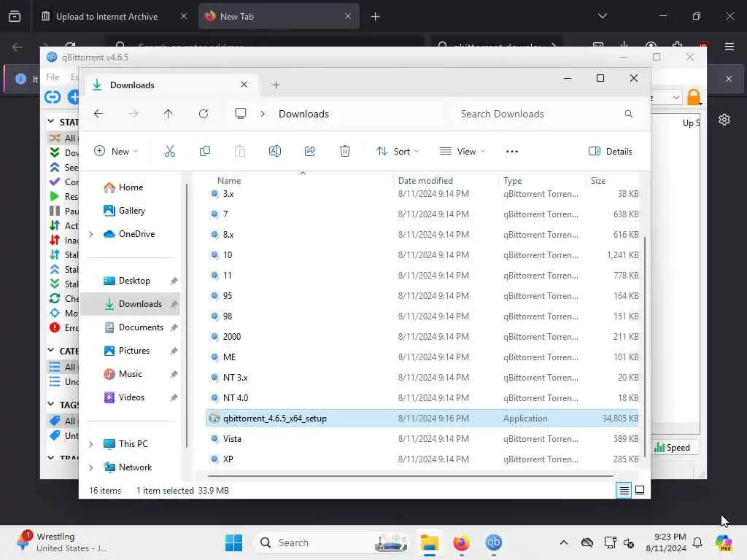Screen dimensions: 747x560
Task: Click the Cut scissors icon in Explorer toolbar
Action: coord(169,152)
